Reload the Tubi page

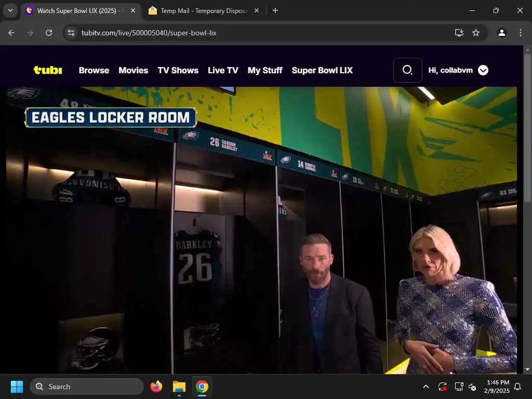[x=49, y=33]
